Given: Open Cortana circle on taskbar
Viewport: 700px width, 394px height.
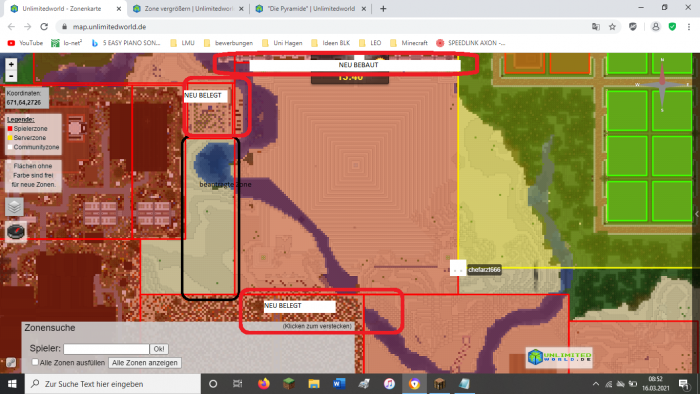Looking at the screenshot, I should [x=213, y=384].
